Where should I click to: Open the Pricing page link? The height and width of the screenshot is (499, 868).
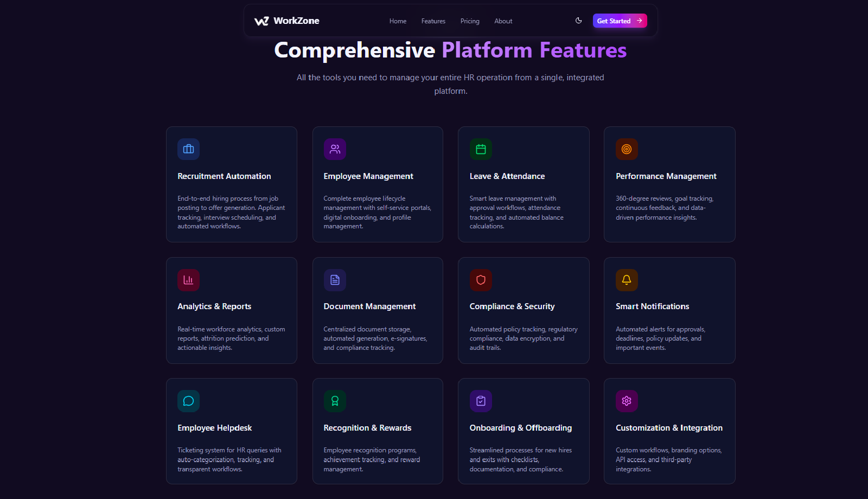coord(470,21)
